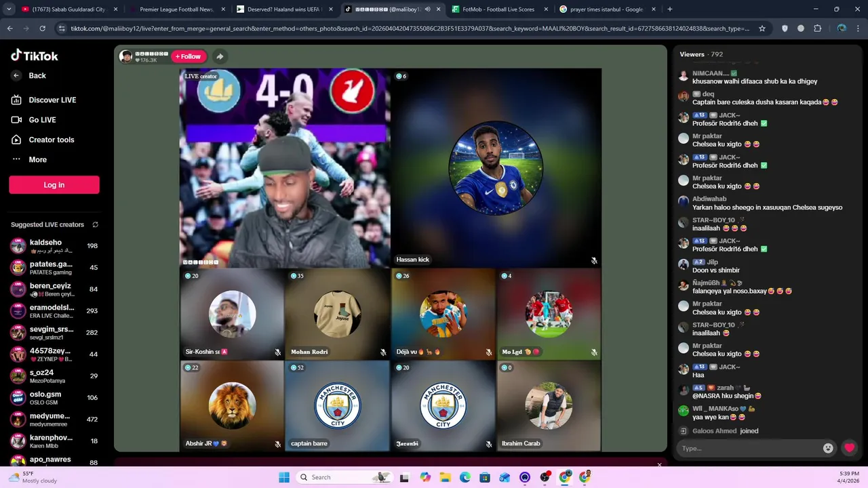Click the muted mic icon on Sir-Koshin's tile
Viewport: 868px width, 488px height.
click(x=277, y=352)
